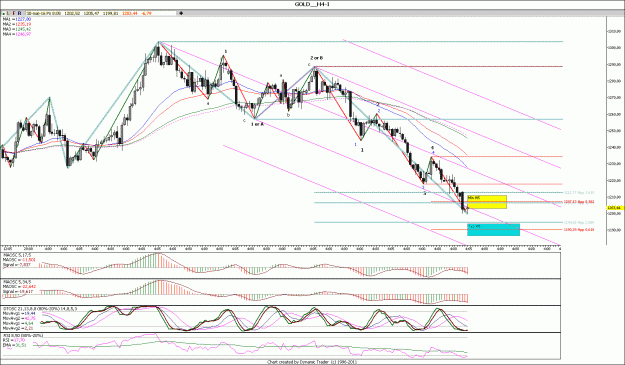Select the MA2 moving average label
625x365 pixels.
[x=17, y=24]
